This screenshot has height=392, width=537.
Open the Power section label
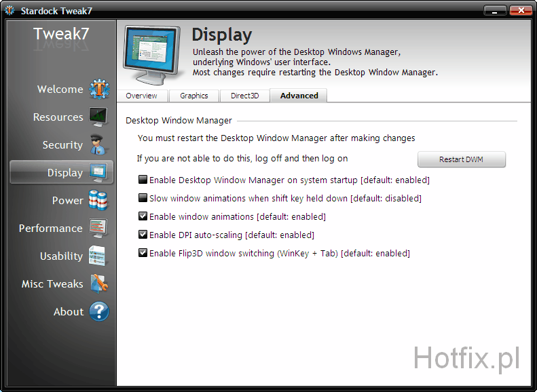click(x=67, y=201)
